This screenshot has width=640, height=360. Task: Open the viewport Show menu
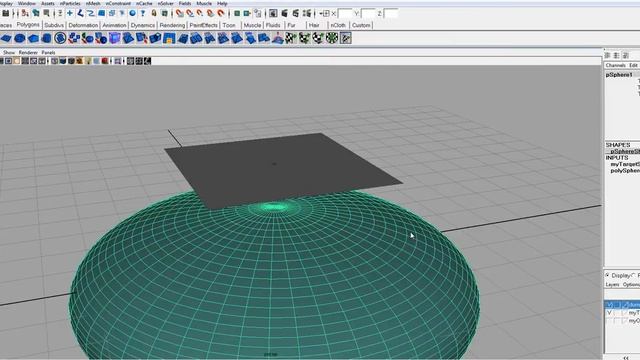point(9,52)
